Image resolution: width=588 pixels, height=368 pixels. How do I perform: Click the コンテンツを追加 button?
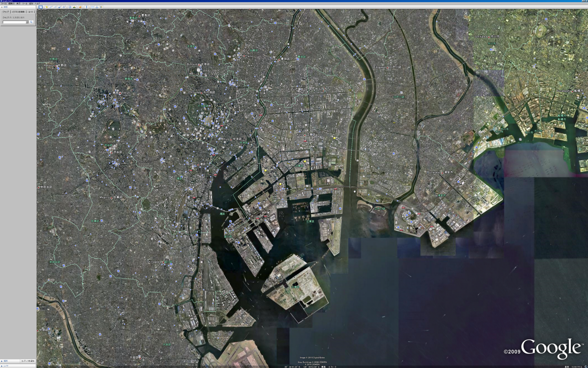pos(28,361)
